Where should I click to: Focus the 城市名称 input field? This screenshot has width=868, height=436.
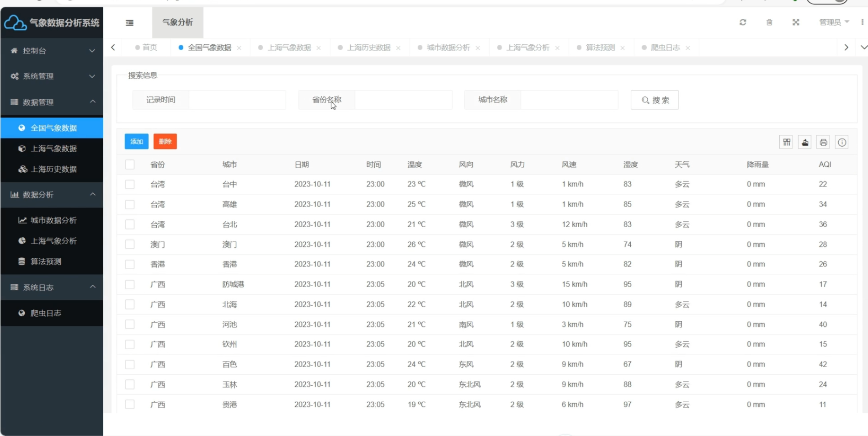tap(569, 100)
